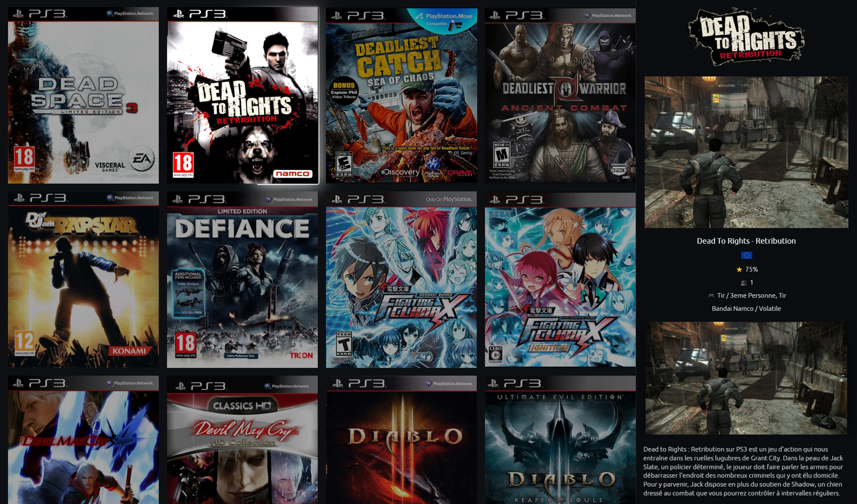Click the Dead To Rights logo image
This screenshot has width=857, height=504.
click(x=746, y=37)
